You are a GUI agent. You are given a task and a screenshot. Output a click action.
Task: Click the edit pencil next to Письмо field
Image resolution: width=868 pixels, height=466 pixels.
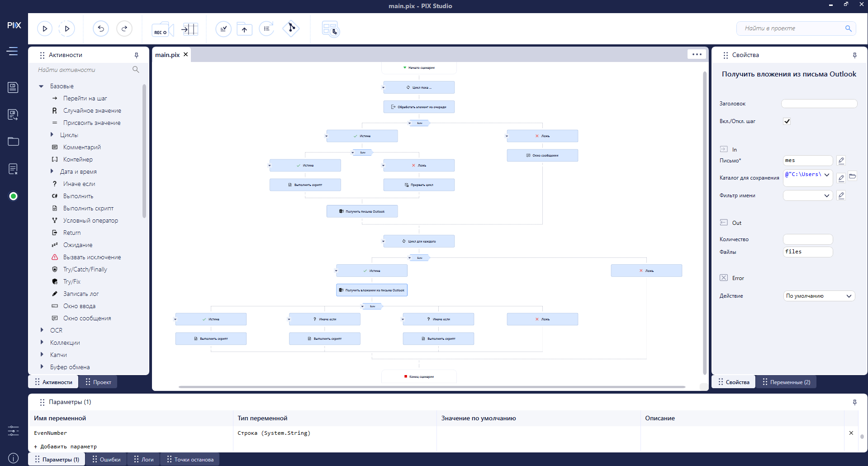841,161
